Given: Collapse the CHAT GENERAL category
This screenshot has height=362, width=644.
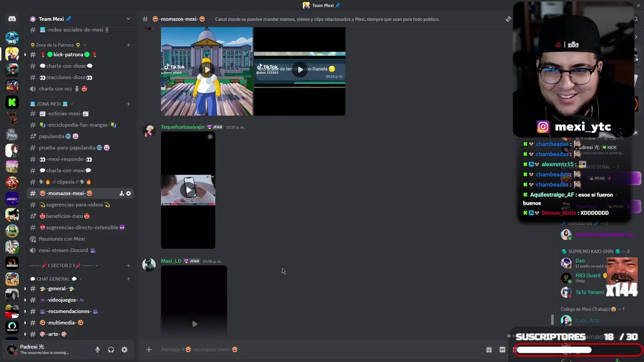Looking at the screenshot, I should point(56,279).
